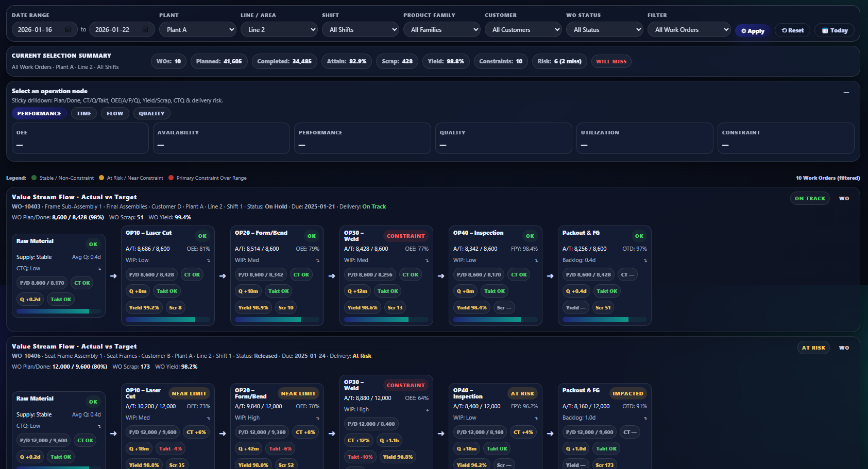Screen dimensions: 868x469
Task: Toggle the FLOW drilldown view
Action: click(x=114, y=113)
